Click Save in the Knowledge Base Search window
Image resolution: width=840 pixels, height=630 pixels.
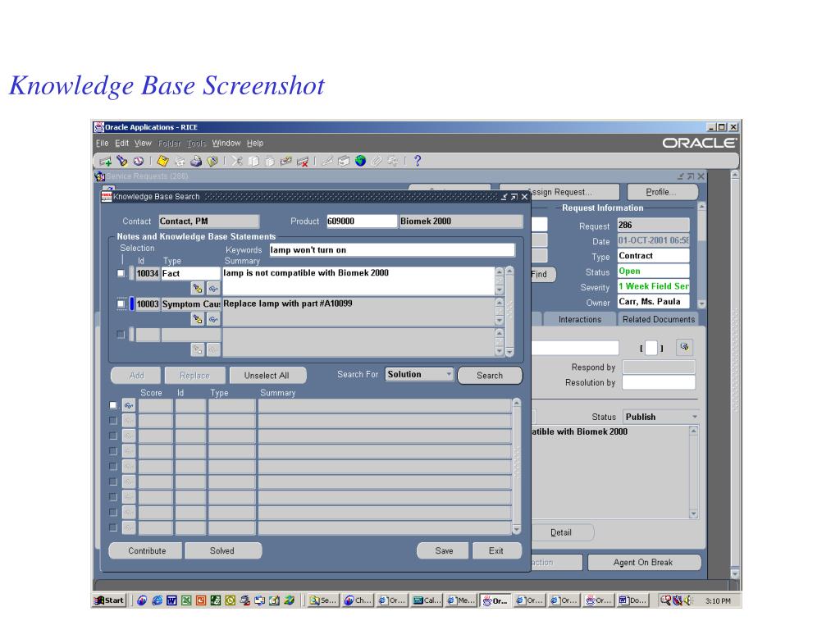point(444,550)
